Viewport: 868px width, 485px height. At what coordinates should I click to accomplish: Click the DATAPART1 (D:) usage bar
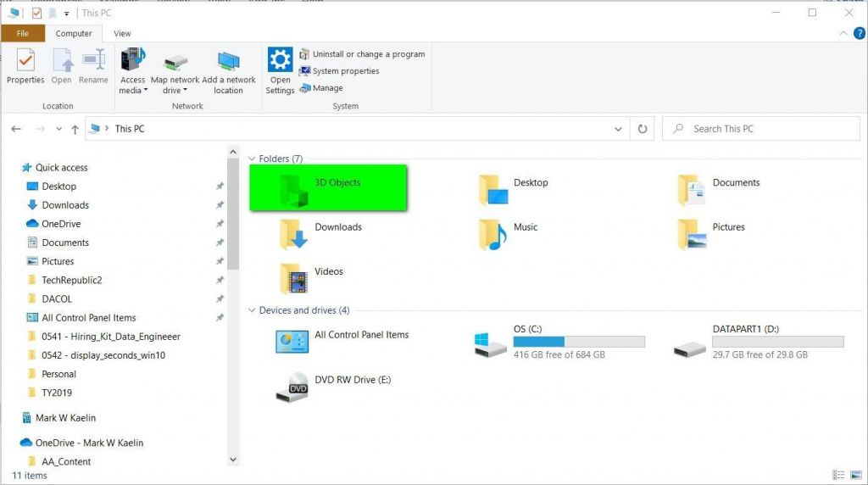(778, 342)
